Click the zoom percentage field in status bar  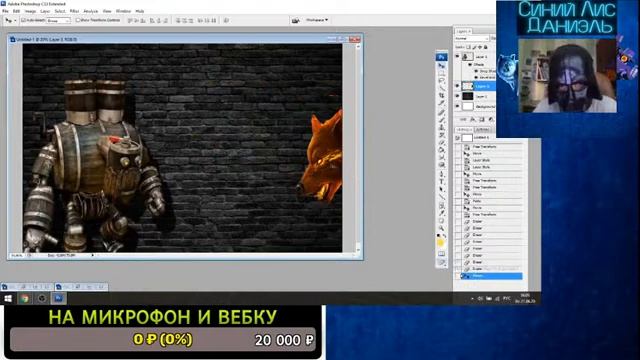tap(17, 255)
